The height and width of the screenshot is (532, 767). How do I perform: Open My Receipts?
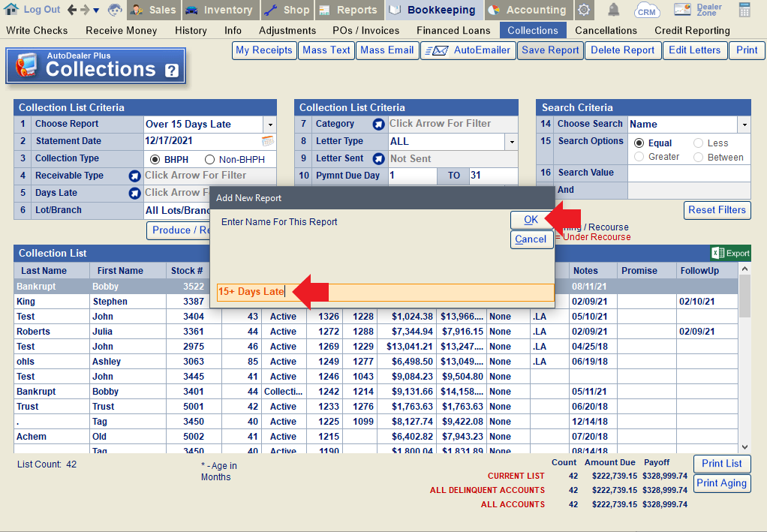[x=264, y=50]
